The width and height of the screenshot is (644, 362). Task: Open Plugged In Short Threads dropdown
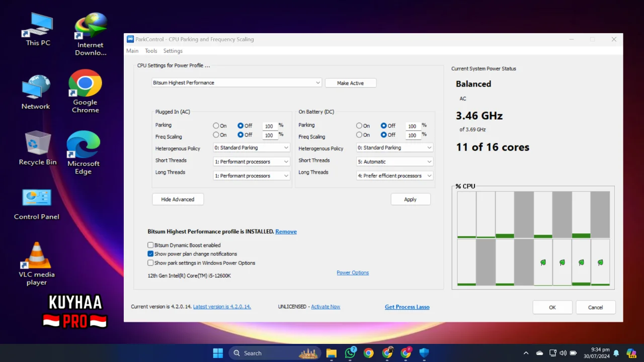[252, 162]
